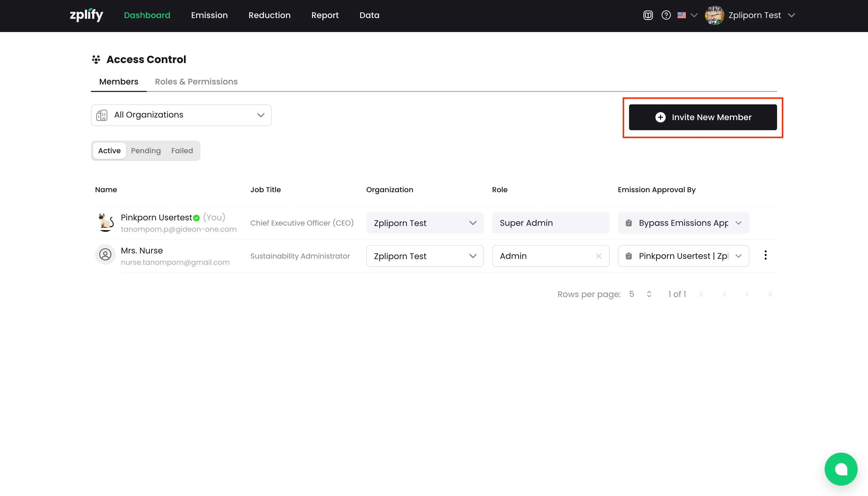Expand the All Organizations dropdown
Screen dimensions: 868x496
[x=181, y=115]
